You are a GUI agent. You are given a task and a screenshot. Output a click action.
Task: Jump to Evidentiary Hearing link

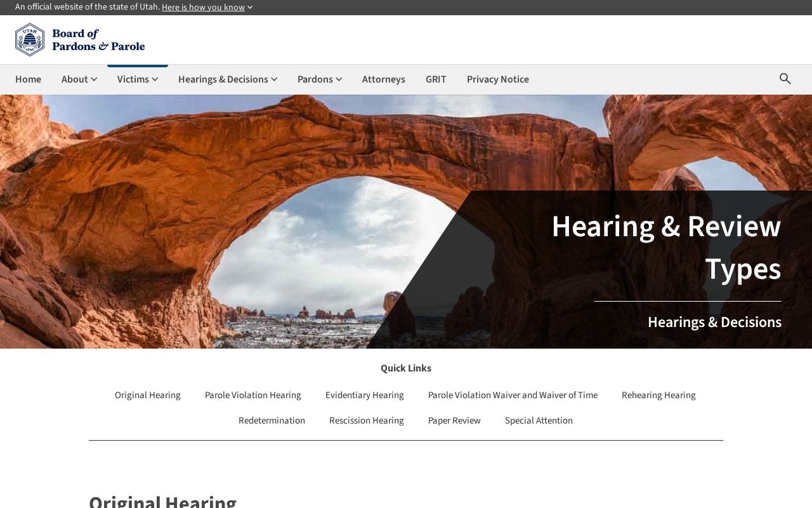click(365, 395)
